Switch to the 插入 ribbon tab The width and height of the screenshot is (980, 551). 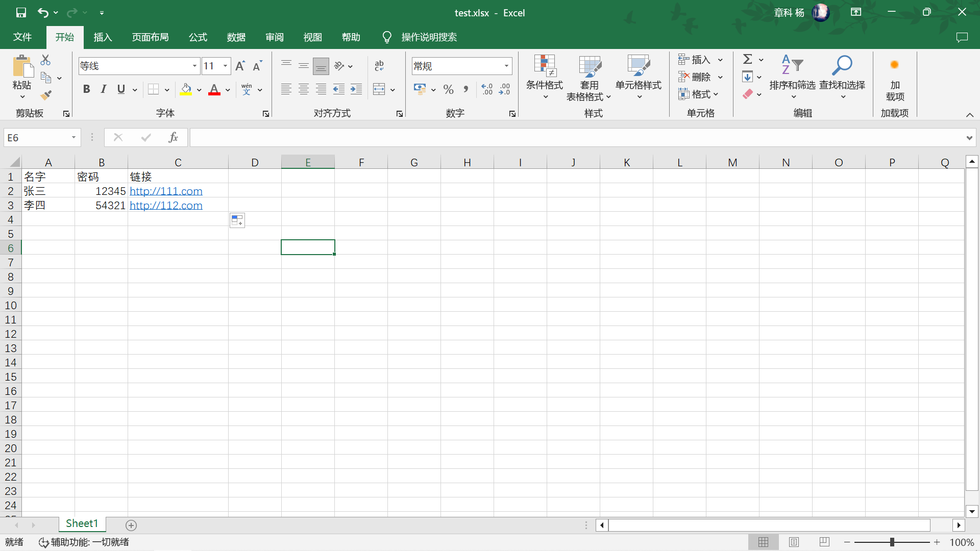pos(103,37)
